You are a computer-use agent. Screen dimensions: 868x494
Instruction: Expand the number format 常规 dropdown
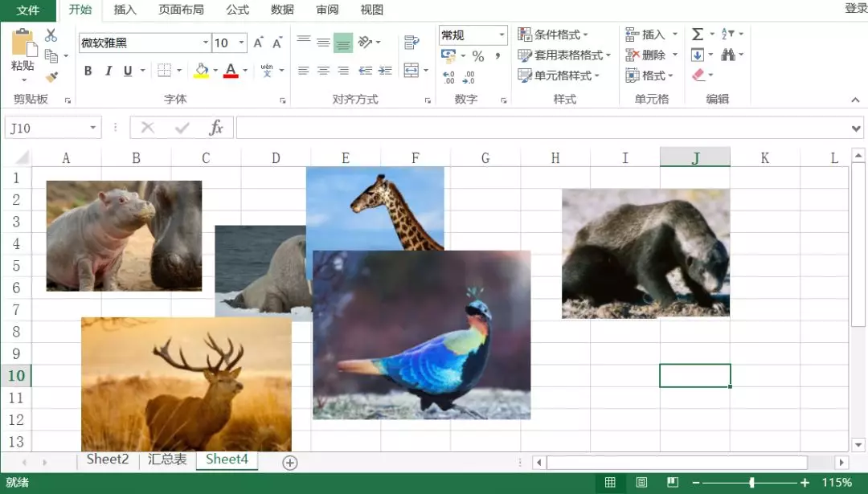502,35
